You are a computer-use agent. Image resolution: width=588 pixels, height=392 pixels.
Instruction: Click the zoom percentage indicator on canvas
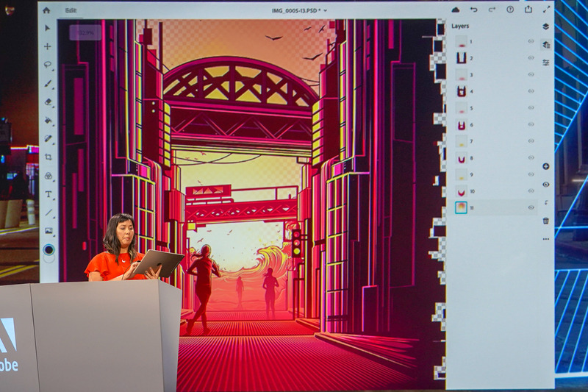[x=85, y=32]
